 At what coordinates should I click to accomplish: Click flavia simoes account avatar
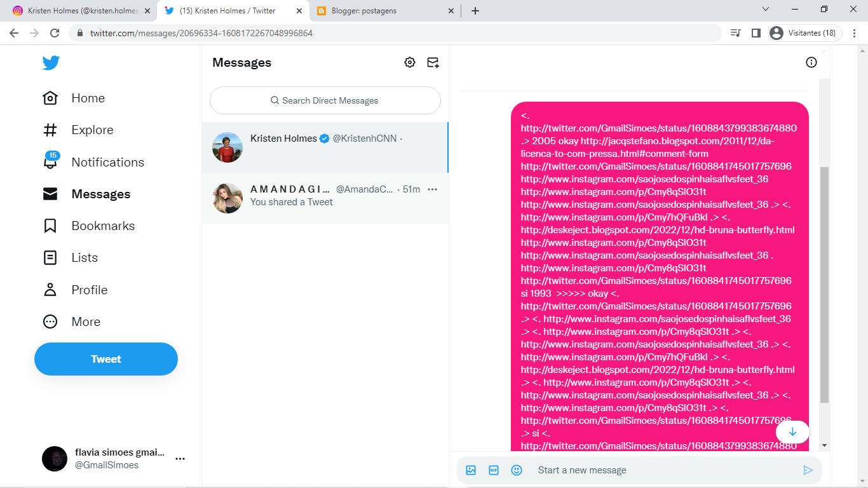coord(55,459)
